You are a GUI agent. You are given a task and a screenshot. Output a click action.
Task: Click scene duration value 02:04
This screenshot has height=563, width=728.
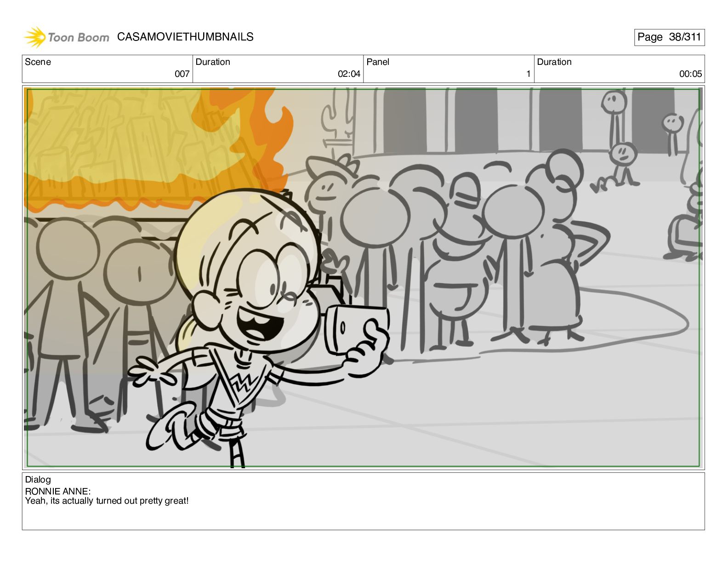pyautogui.click(x=349, y=74)
